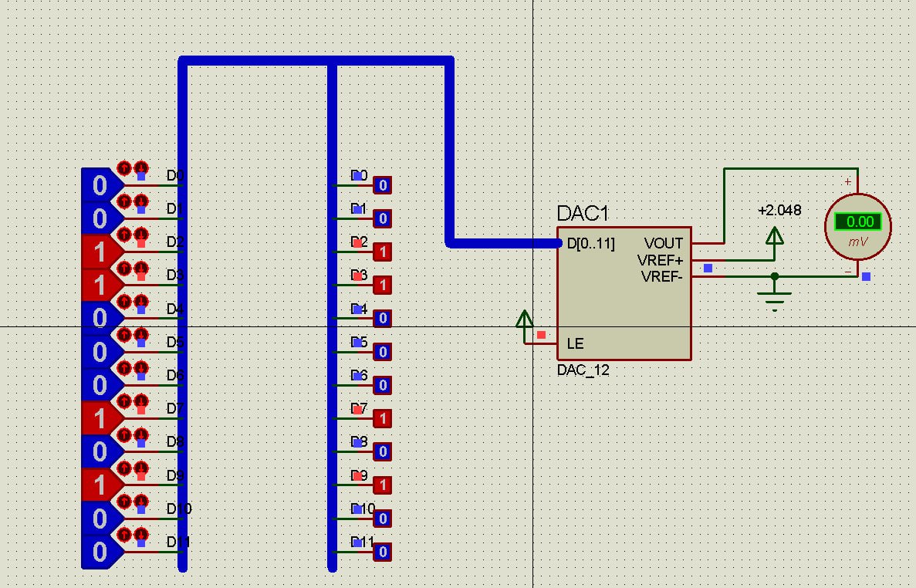Select the D7 logic probe

click(383, 418)
